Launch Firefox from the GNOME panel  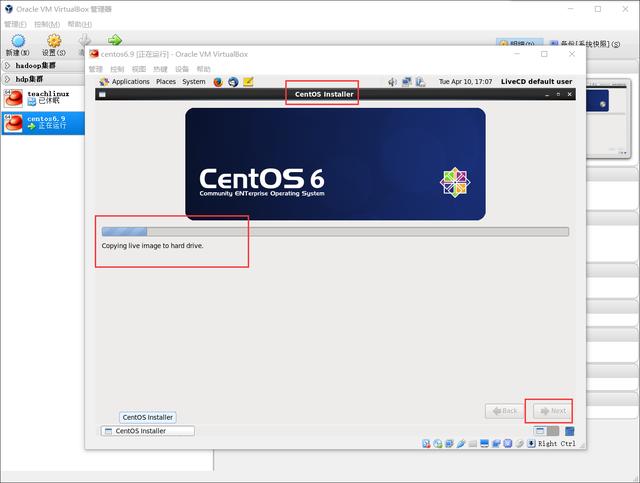coord(218,82)
